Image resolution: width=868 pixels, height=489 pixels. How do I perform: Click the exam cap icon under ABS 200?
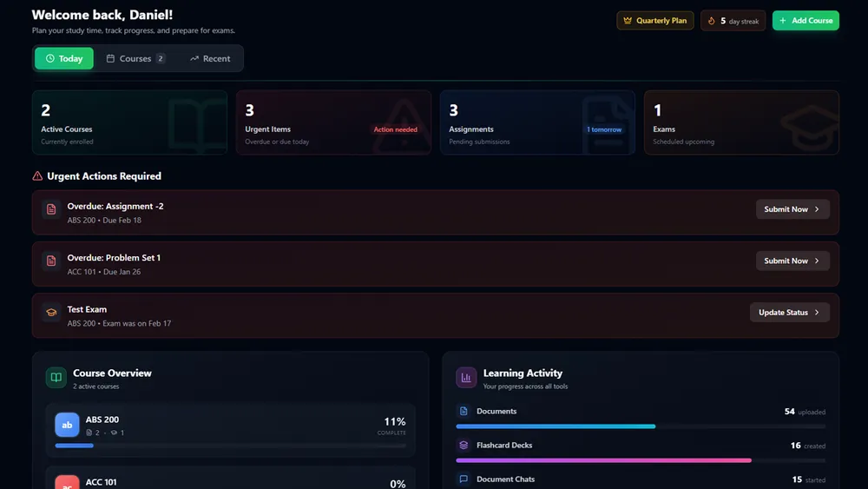[114, 433]
